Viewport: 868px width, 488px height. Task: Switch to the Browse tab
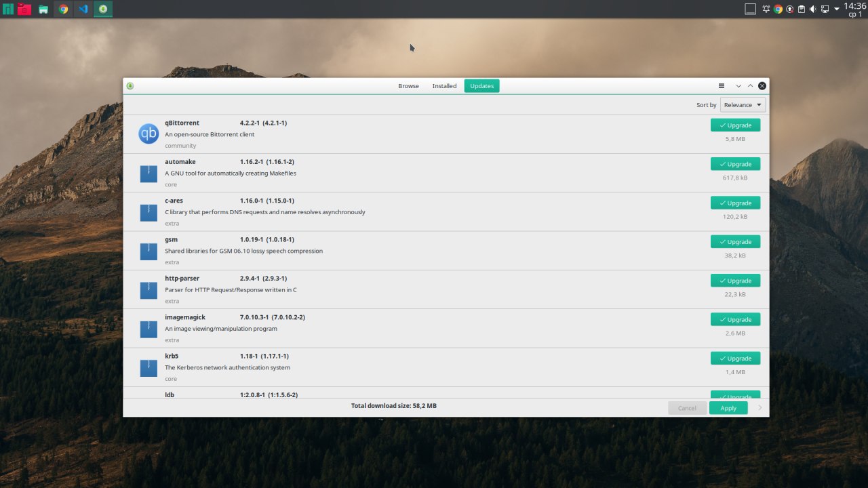(x=408, y=86)
